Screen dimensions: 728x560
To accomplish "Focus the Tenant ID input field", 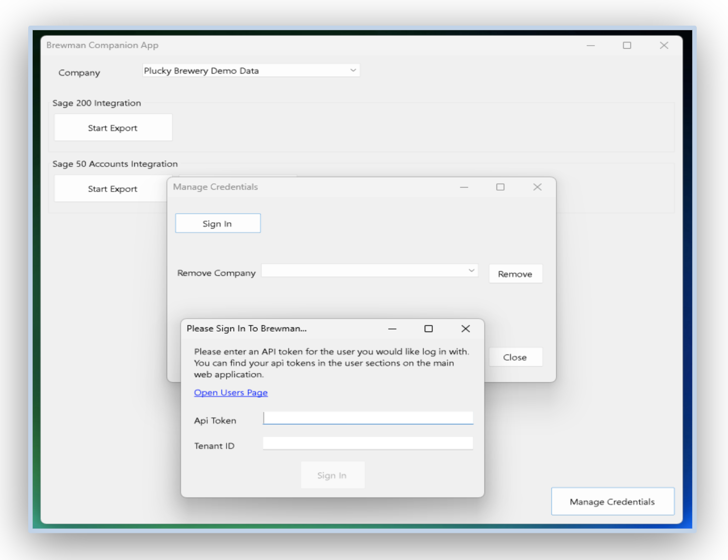I will tap(368, 444).
